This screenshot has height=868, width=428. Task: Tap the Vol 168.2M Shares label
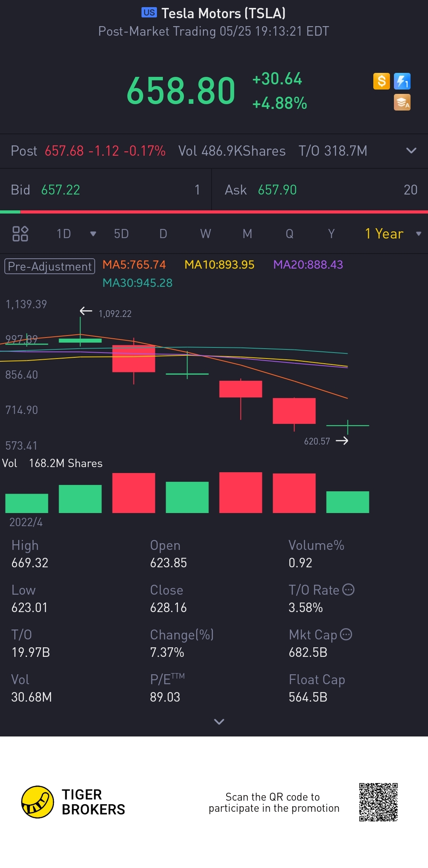[52, 463]
